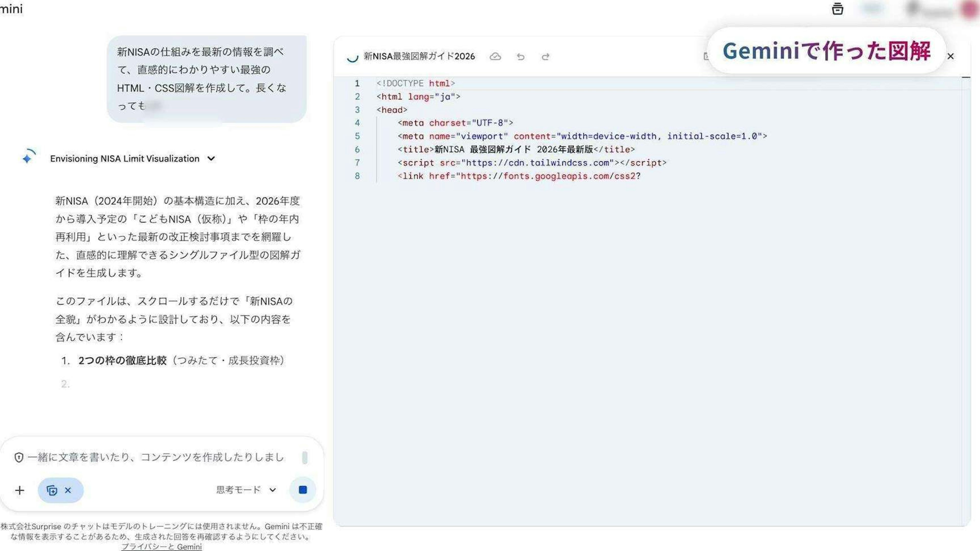Click the 新NISA最強図解ガイド2026 canvas title
This screenshot has height=551, width=980.
coord(419,57)
